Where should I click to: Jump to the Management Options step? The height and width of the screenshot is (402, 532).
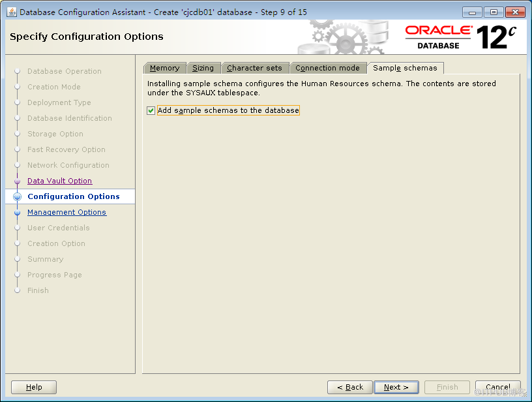tap(67, 212)
